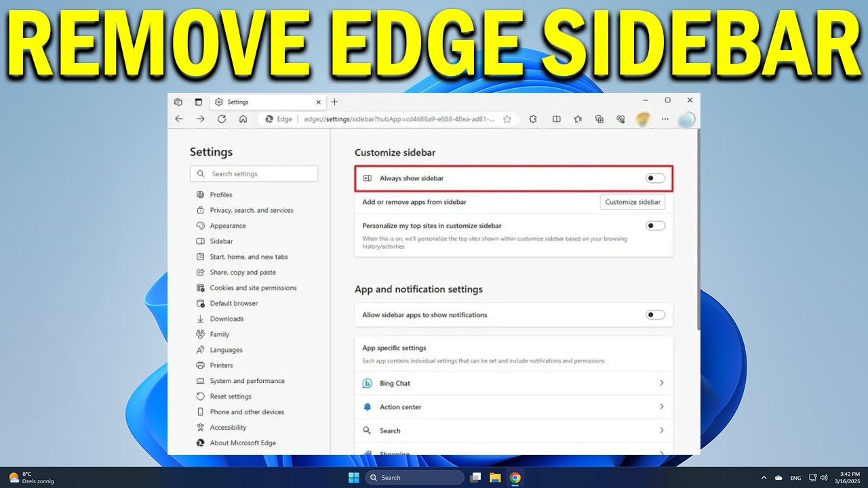Image resolution: width=868 pixels, height=488 pixels.
Task: Open Phone and other devices settings
Action: (x=246, y=412)
